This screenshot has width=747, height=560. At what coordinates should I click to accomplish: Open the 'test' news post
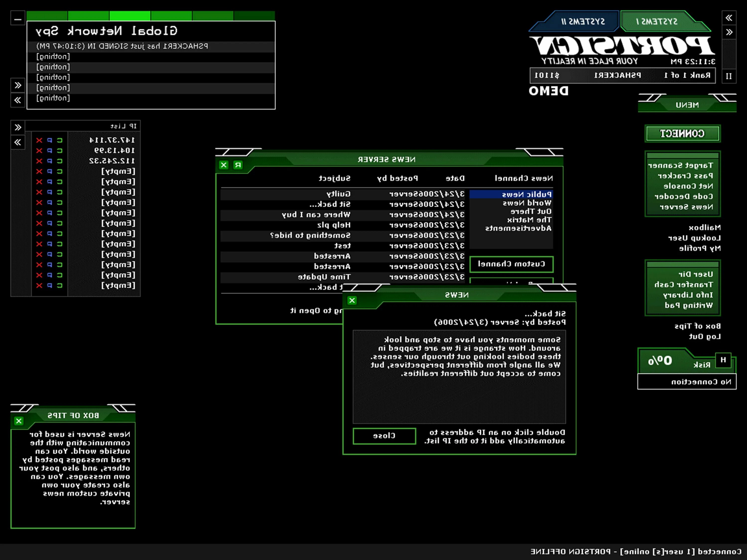(x=342, y=246)
